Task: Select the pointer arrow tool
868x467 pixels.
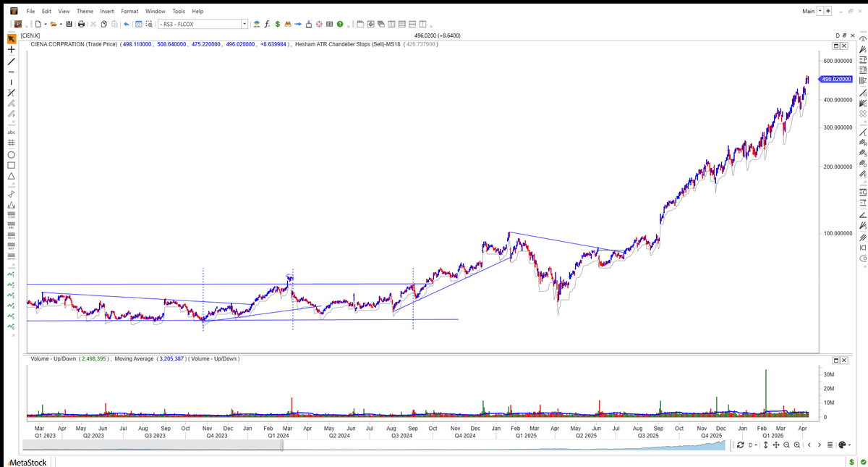Action: click(12, 38)
